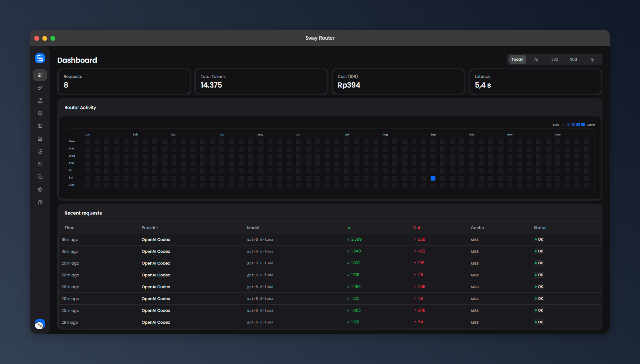Open the globe check sidebar icon

point(40,126)
